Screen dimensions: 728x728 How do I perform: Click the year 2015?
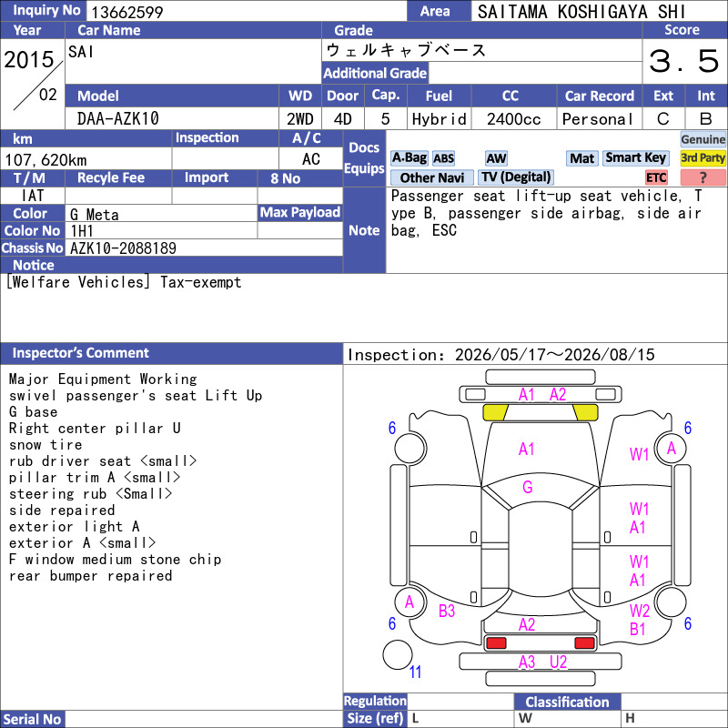[x=29, y=59]
